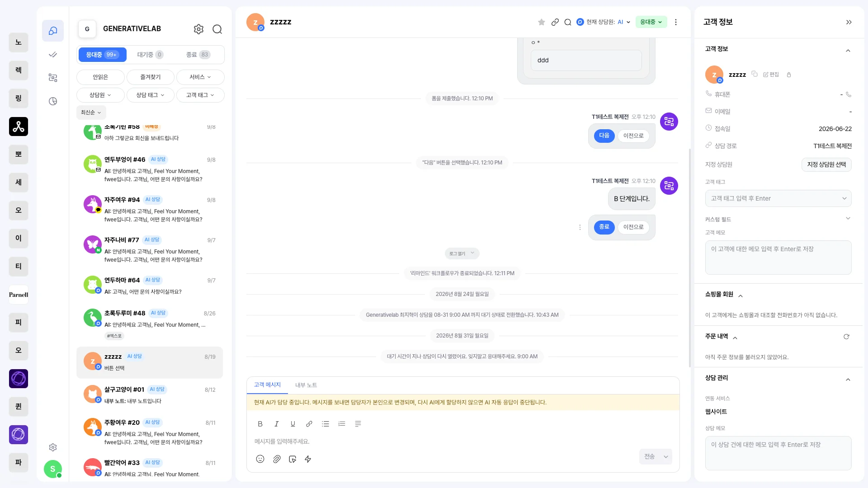Expand the 로그 열기 toggle
This screenshot has height=488, width=868.
pos(462,253)
